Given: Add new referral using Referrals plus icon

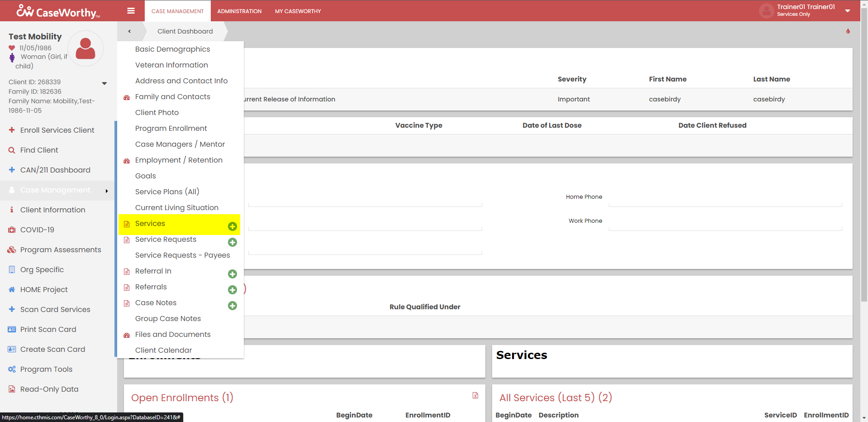Looking at the screenshot, I should pos(232,290).
